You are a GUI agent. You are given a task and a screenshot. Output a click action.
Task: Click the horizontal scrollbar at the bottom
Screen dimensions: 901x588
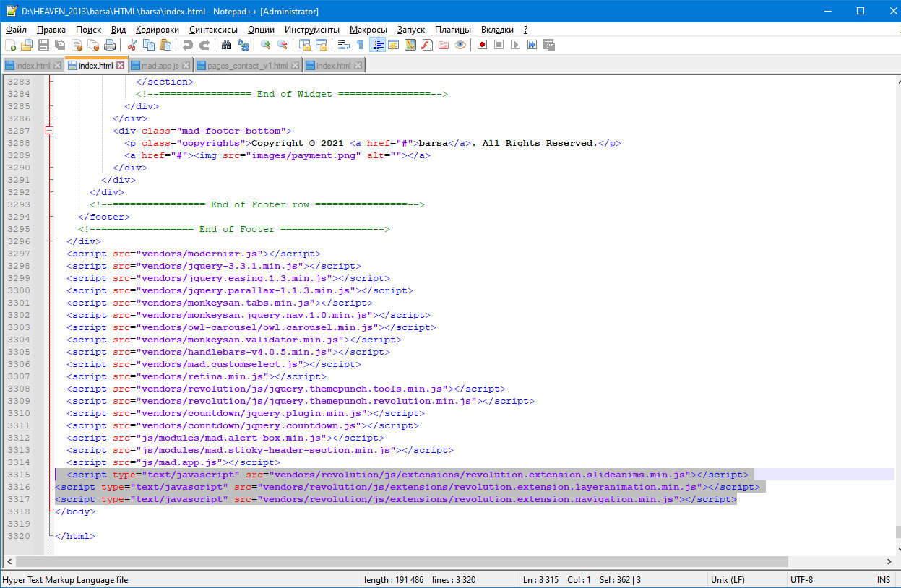402,561
